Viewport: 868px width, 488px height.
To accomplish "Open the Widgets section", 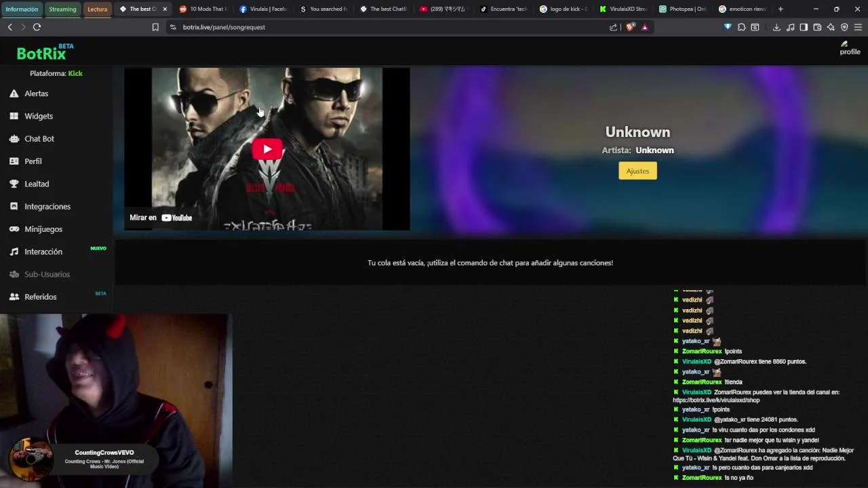I will point(39,116).
